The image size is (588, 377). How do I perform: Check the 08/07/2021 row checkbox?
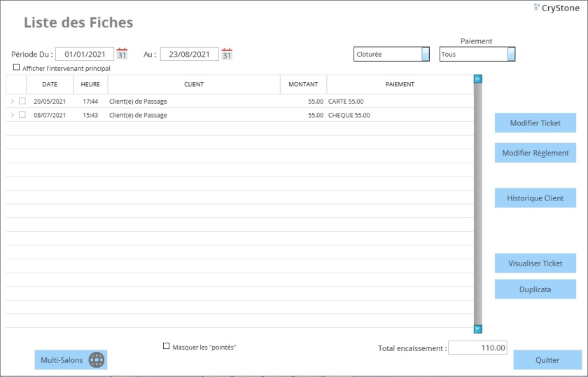pyautogui.click(x=22, y=115)
